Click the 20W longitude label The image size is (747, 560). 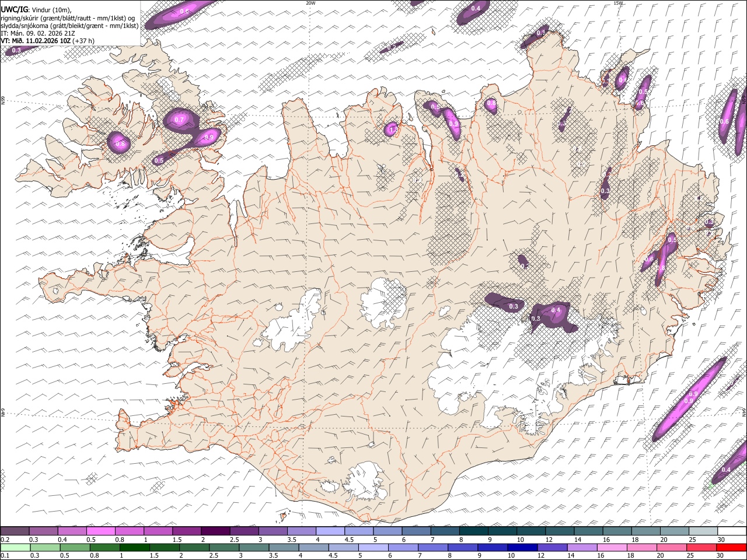[310, 3]
